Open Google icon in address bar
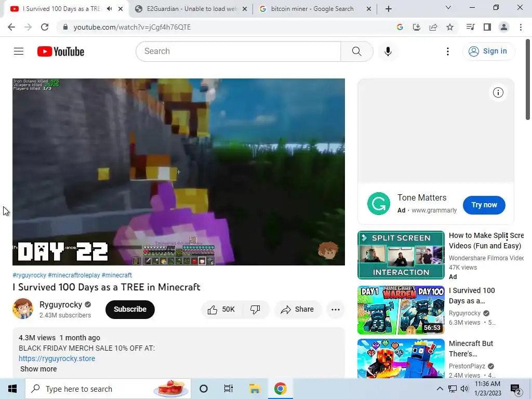 (400, 27)
